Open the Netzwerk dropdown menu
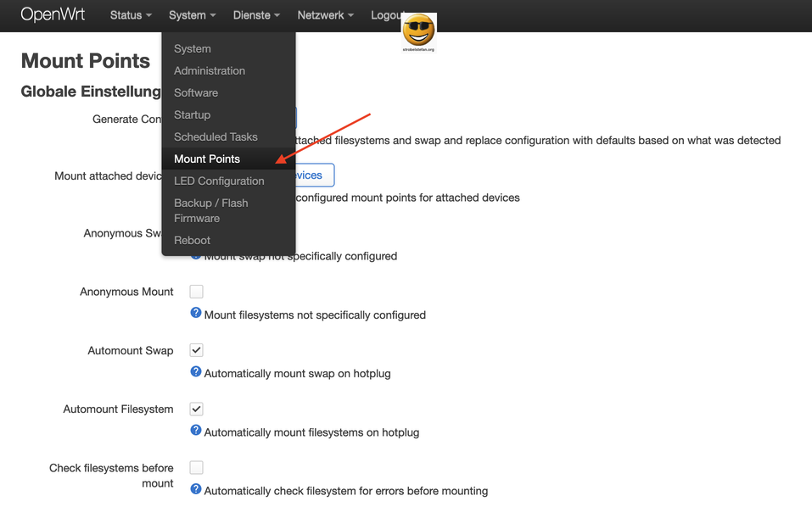 coord(325,15)
